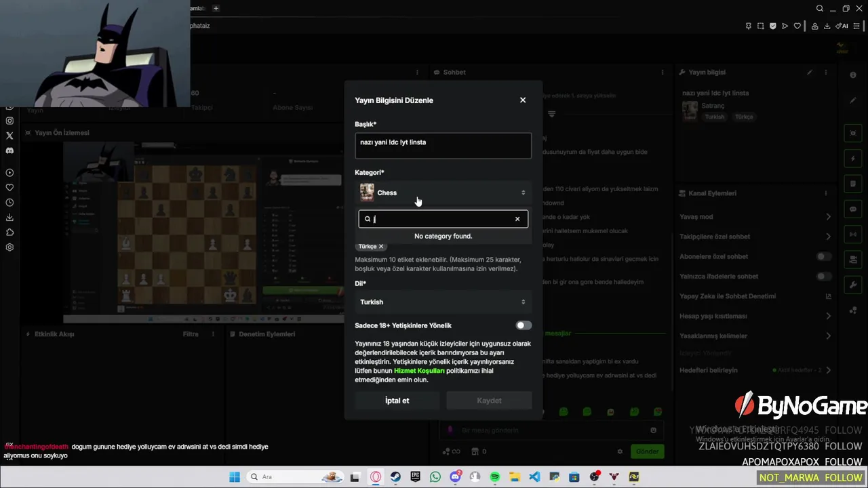Viewport: 868px width, 488px height.
Task: Open the Dil Turkish dropdown
Action: (x=443, y=302)
